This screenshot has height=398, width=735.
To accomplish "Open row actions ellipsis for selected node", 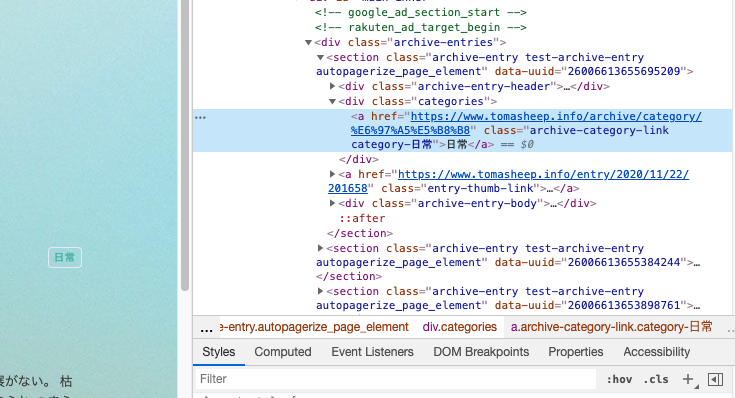I will coord(201,118).
